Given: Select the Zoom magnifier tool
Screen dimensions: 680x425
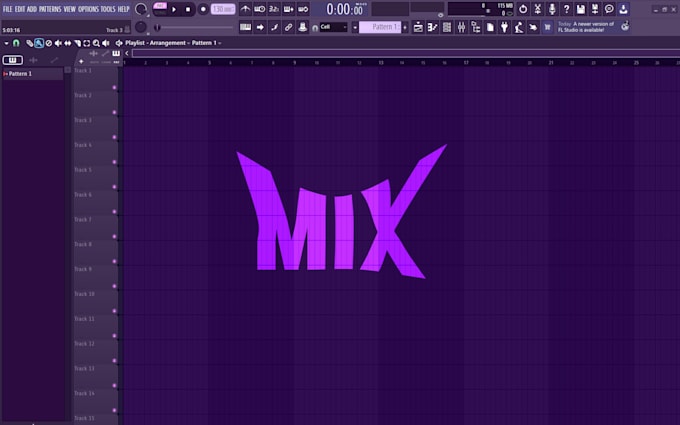Looking at the screenshot, I should coord(96,43).
